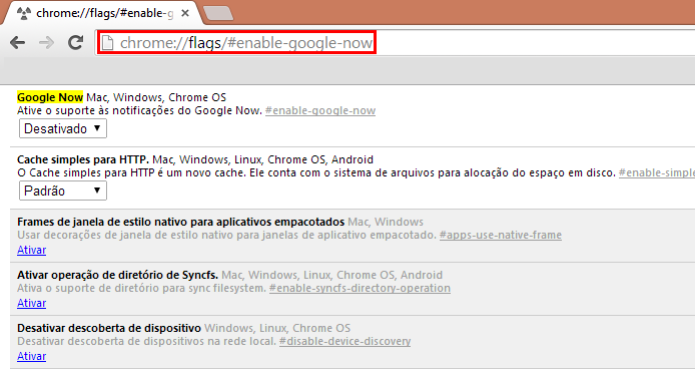
Task: Click the page icon in address bar
Action: 107,43
